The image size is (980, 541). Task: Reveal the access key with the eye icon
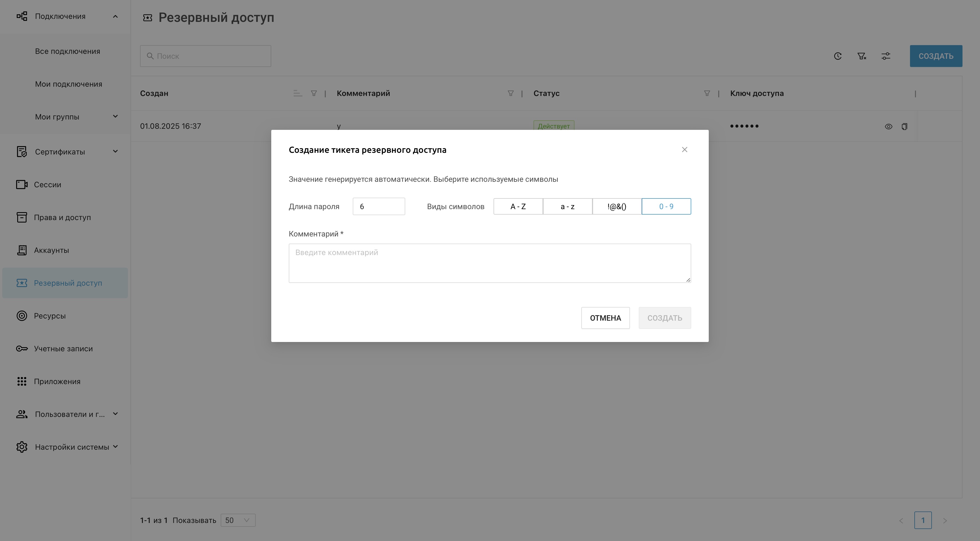click(x=888, y=127)
